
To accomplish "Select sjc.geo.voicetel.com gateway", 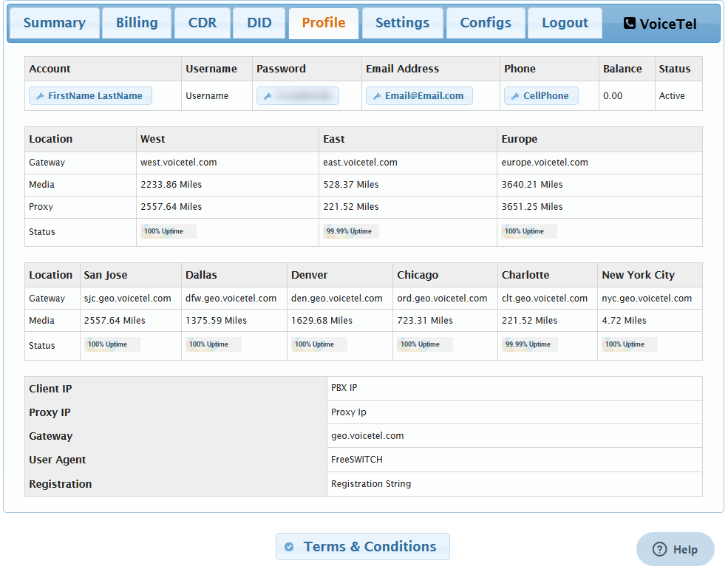I will tap(128, 299).
